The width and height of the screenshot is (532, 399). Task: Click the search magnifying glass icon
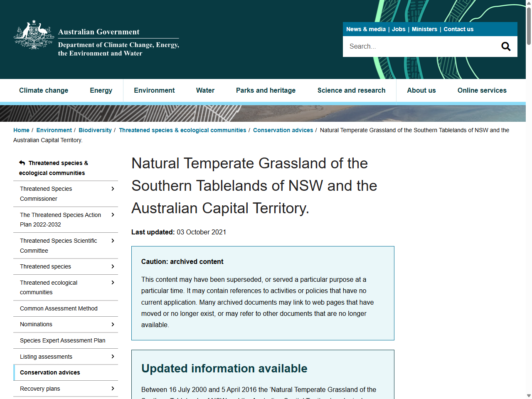click(x=505, y=46)
